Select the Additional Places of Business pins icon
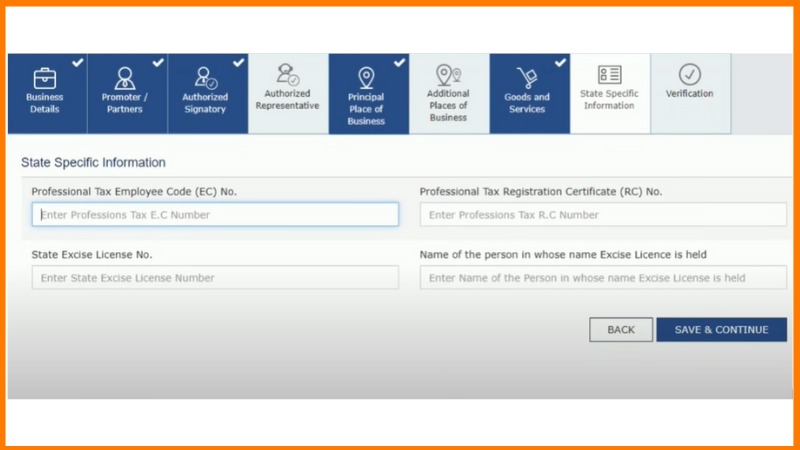Viewport: 800px width, 450px height. (448, 74)
